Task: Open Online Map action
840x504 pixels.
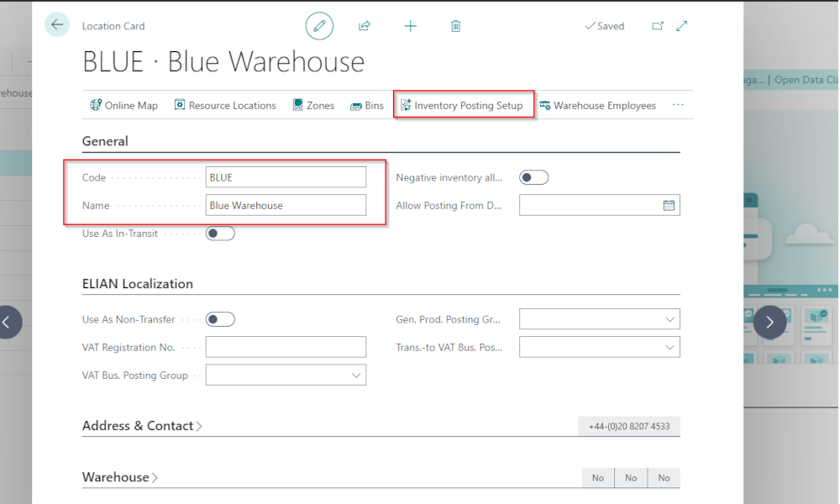Action: pos(123,106)
